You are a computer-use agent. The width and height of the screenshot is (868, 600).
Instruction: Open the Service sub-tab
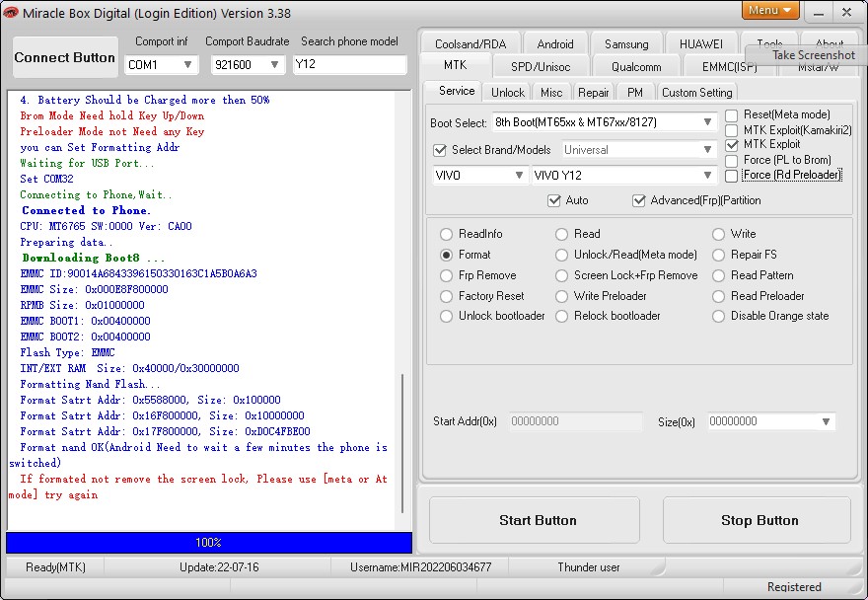point(456,91)
